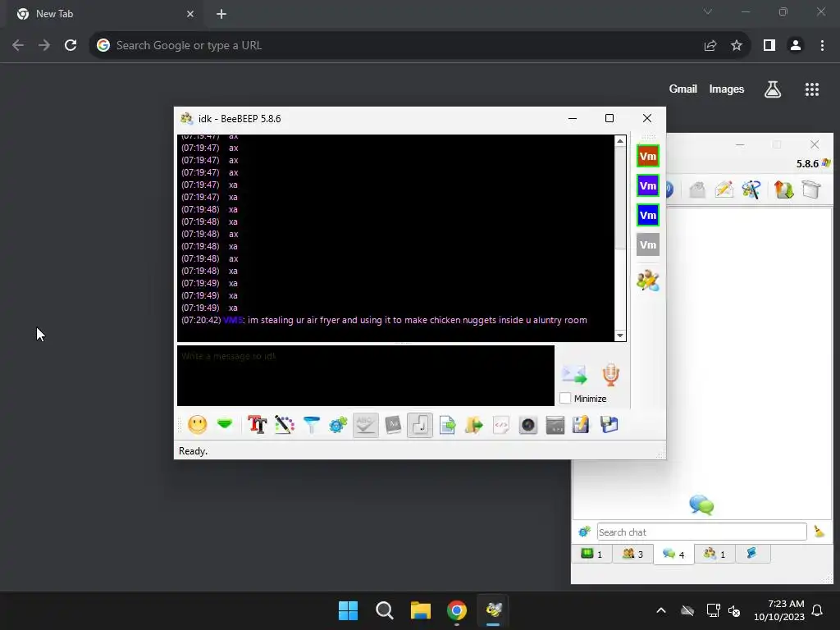Pick text color with the pencil palette icon
This screenshot has width=840, height=630.
tap(285, 425)
